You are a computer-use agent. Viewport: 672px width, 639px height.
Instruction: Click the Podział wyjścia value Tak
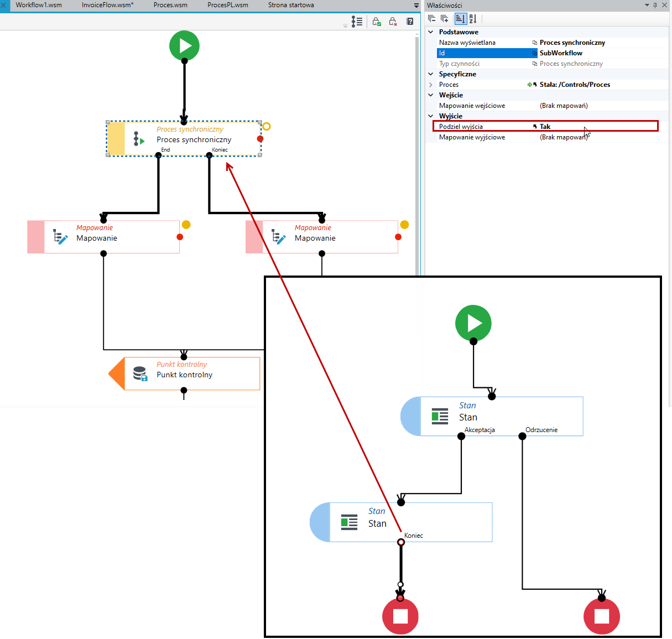(545, 127)
